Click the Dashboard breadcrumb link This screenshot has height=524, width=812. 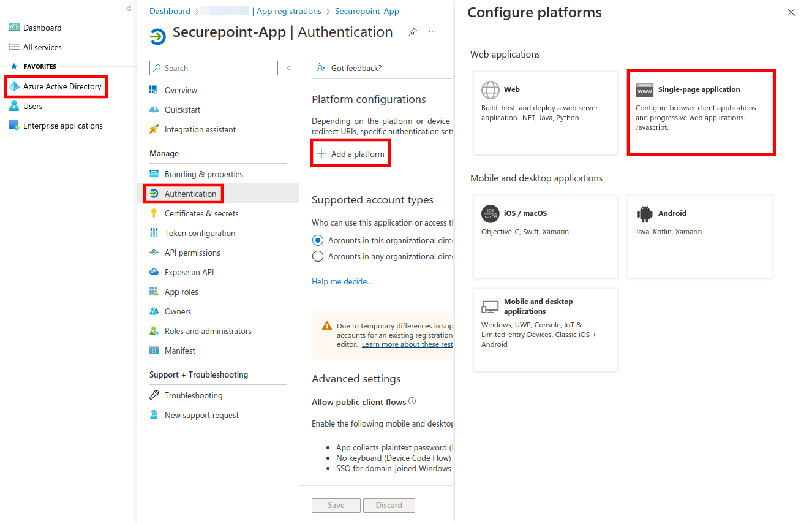tap(170, 11)
